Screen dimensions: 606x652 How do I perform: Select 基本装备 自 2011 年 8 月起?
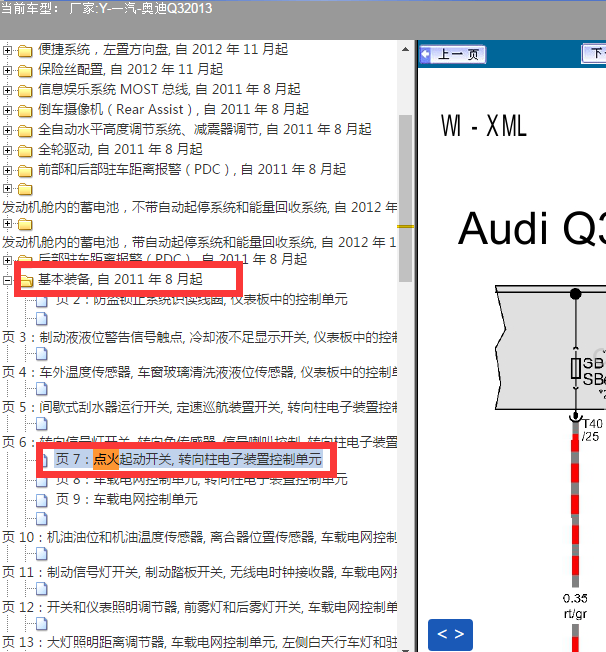120,279
